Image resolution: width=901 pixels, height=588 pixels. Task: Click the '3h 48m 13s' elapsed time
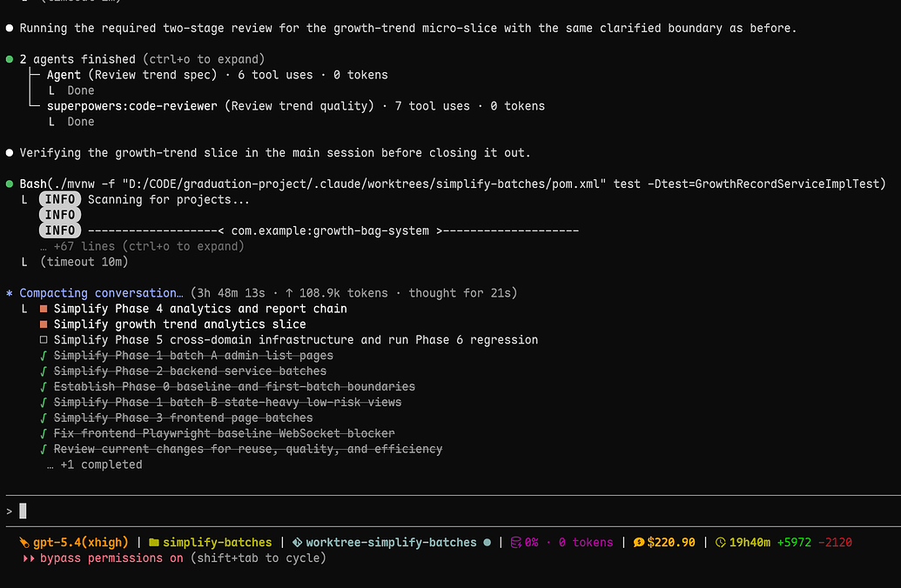[231, 293]
